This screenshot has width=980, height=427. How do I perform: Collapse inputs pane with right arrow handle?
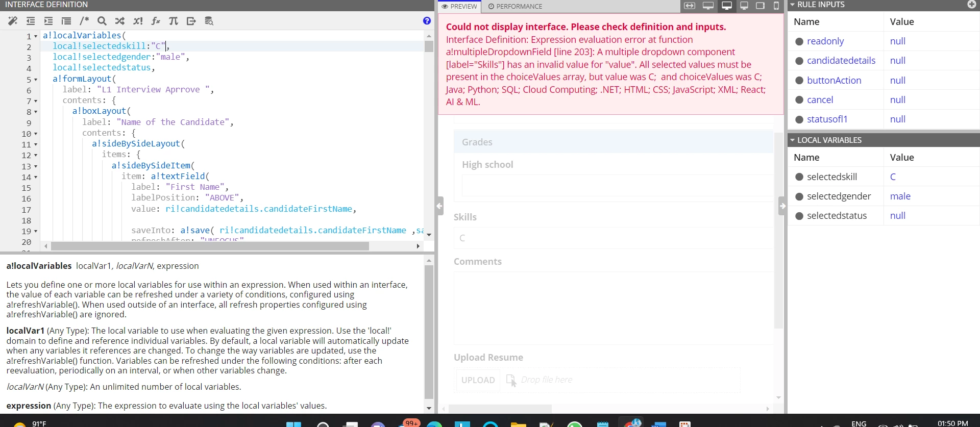tap(782, 206)
